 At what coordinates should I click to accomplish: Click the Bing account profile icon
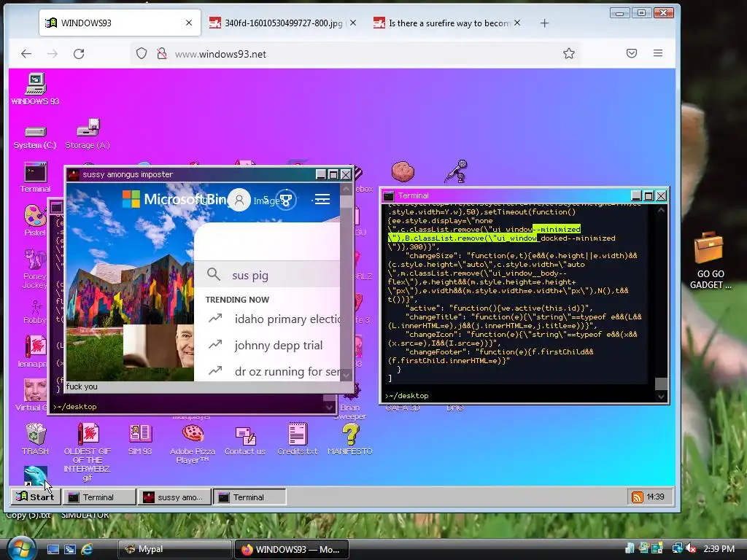(239, 200)
